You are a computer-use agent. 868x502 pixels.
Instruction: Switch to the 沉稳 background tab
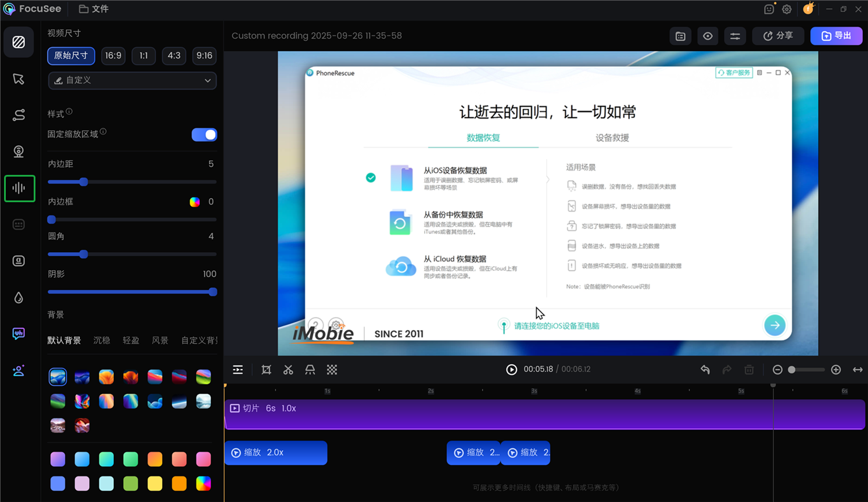click(x=102, y=340)
